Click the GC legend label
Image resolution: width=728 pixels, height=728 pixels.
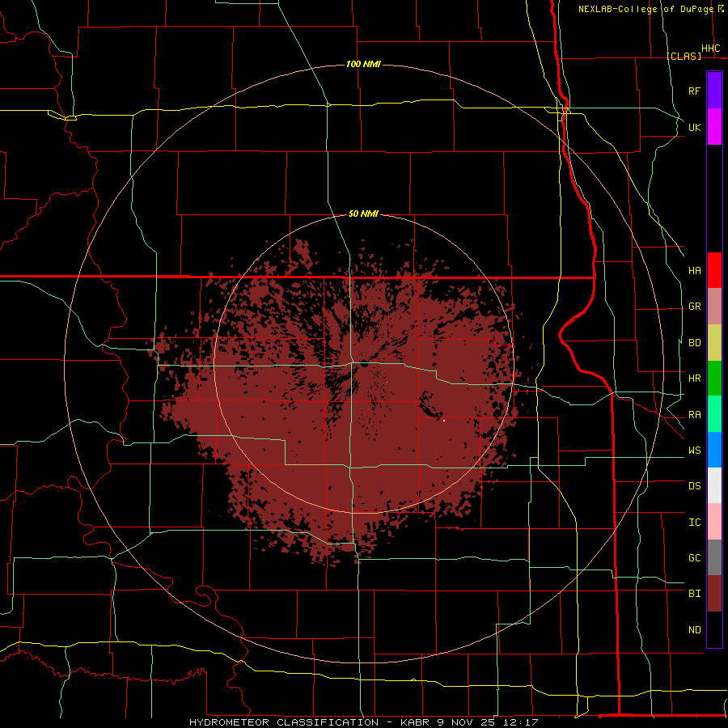(695, 558)
